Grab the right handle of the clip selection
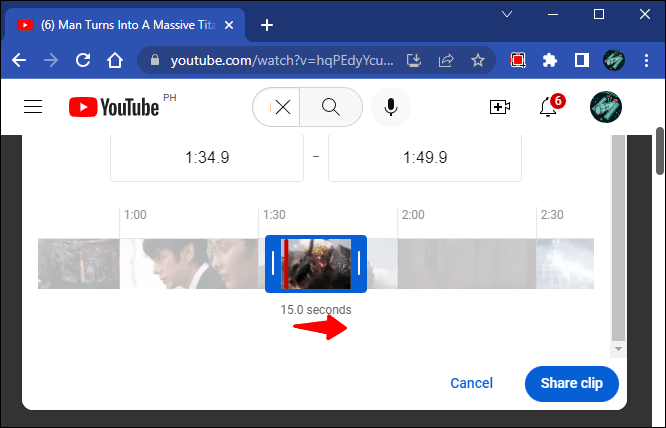Image resolution: width=666 pixels, height=428 pixels. click(x=359, y=263)
